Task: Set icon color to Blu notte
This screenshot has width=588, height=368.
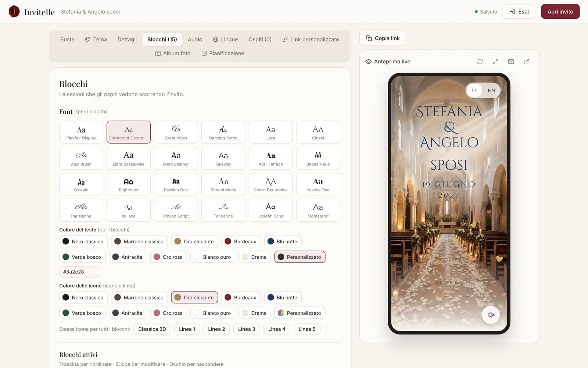Action: click(283, 297)
